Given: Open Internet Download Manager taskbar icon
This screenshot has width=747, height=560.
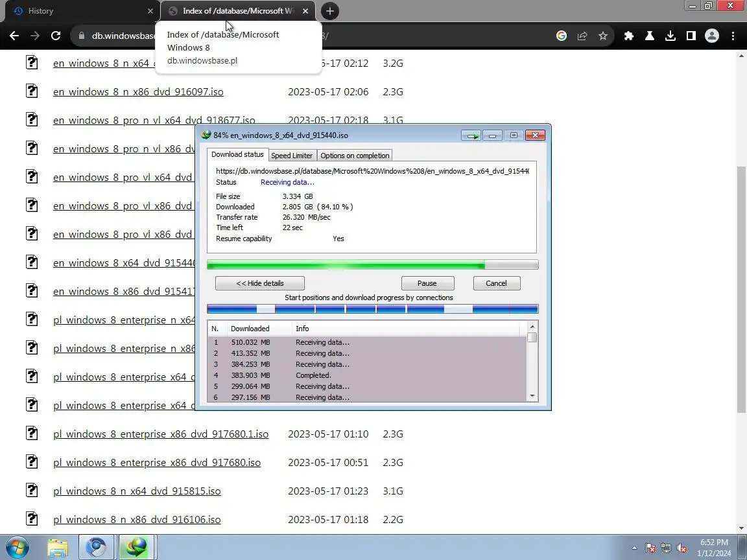Looking at the screenshot, I should (136, 547).
